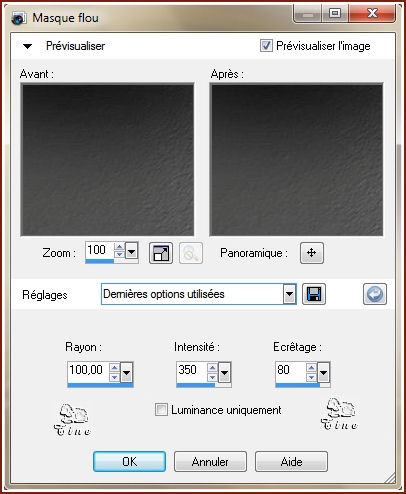Open the Ecrêtage dropdown arrow
Viewport: 406px width, 494px height.
click(323, 372)
